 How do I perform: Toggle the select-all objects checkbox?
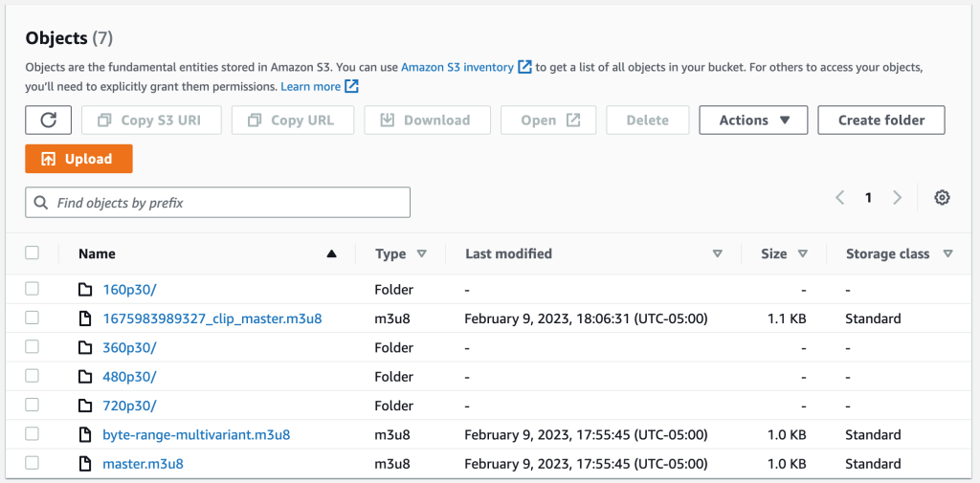(x=33, y=253)
